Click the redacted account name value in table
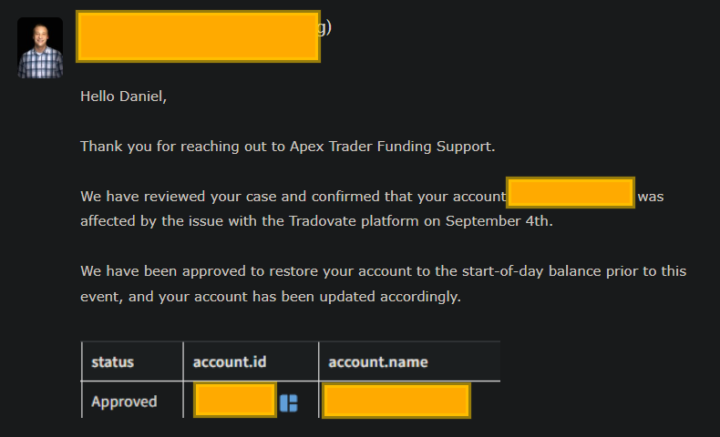720x437 pixels. click(x=396, y=402)
